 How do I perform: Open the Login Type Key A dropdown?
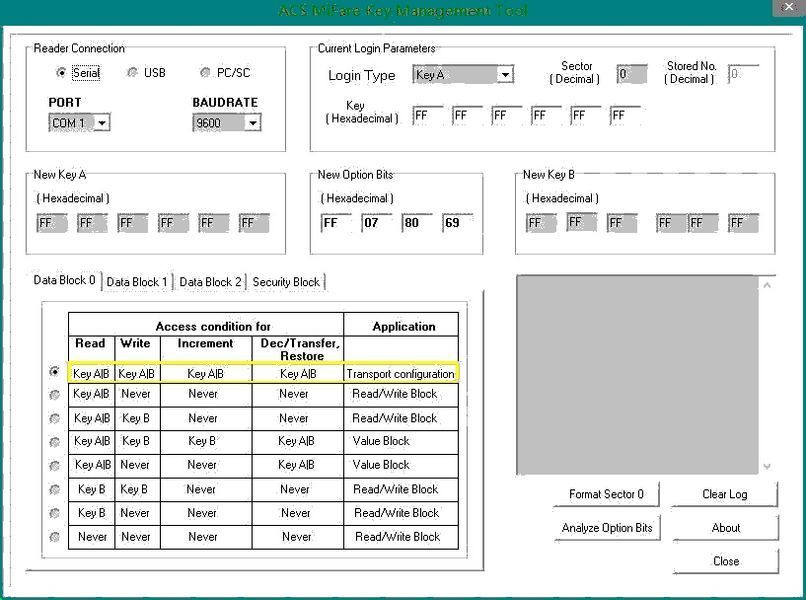463,75
